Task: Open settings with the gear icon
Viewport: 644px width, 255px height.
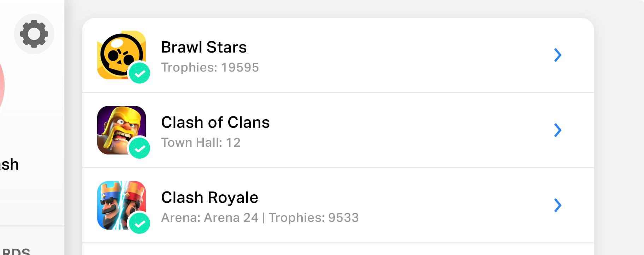Action: coord(34,34)
